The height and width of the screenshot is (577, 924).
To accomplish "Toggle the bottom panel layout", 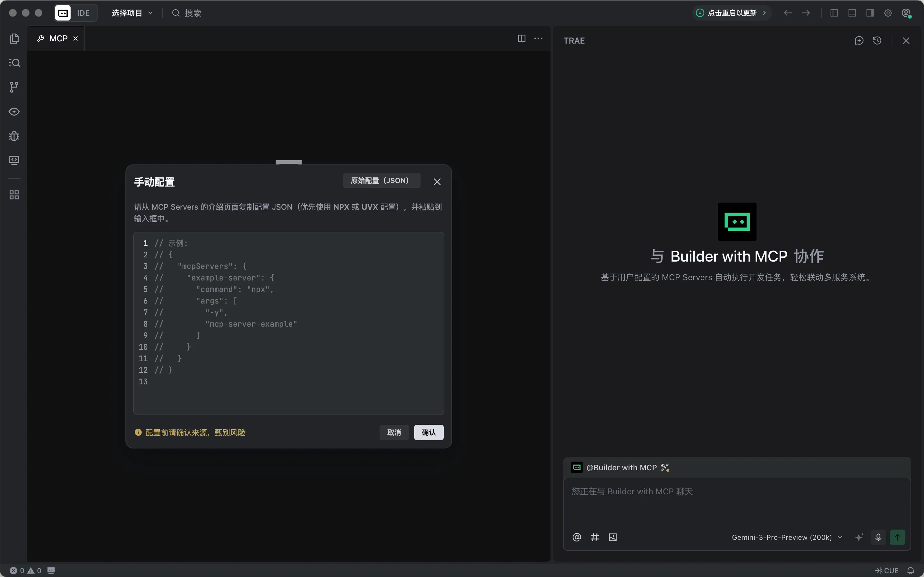I will 852,13.
